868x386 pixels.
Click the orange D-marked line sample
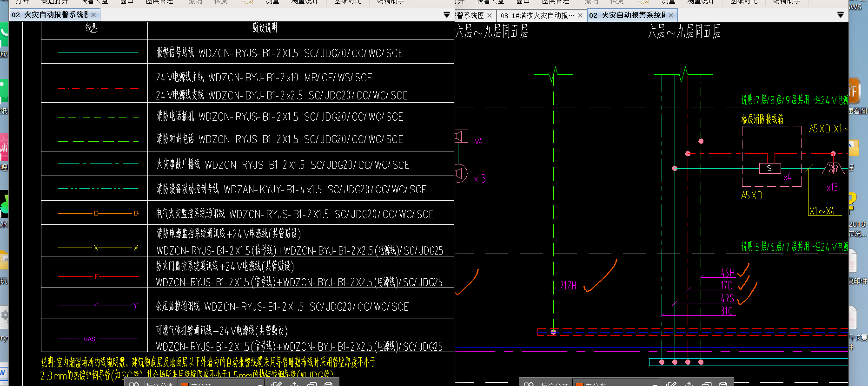[x=98, y=214]
